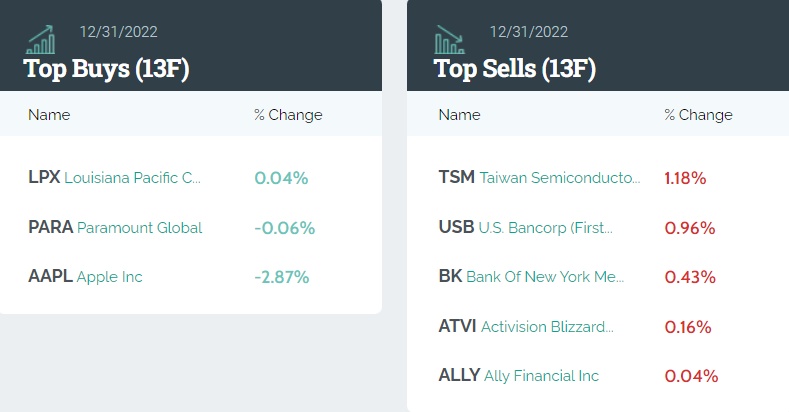The height and width of the screenshot is (412, 789).
Task: Click the AAPL ticker symbol
Action: (x=50, y=276)
